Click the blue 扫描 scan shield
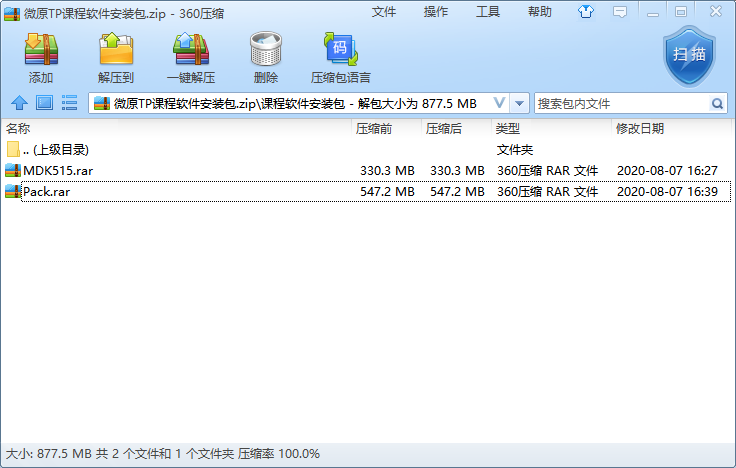The height and width of the screenshot is (468, 736). point(689,56)
